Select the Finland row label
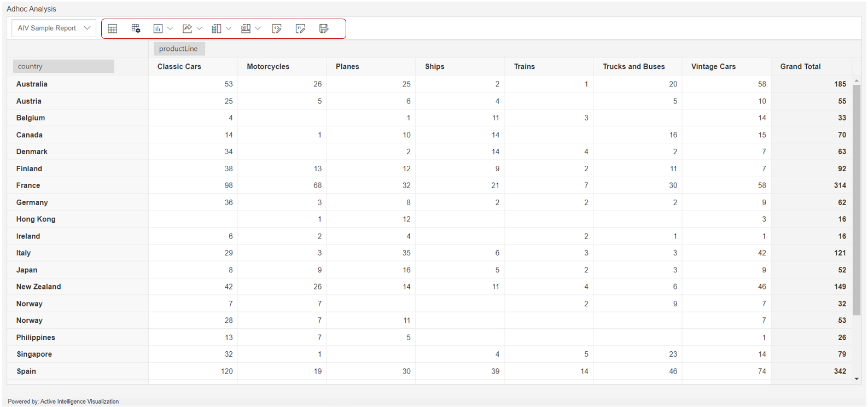Viewport: 868px width, 407px height. click(29, 168)
